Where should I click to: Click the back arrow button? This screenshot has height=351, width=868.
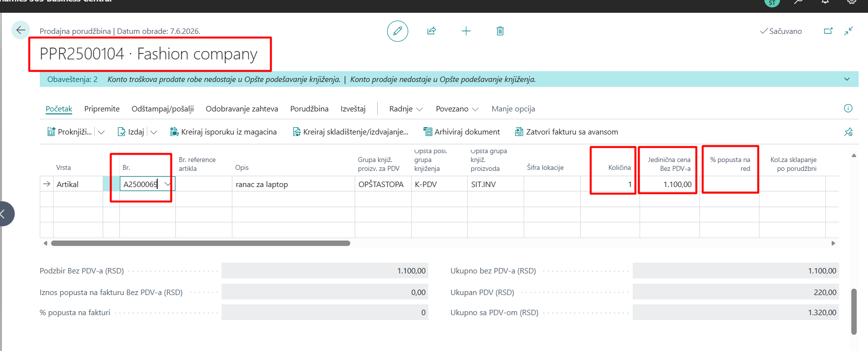click(21, 30)
